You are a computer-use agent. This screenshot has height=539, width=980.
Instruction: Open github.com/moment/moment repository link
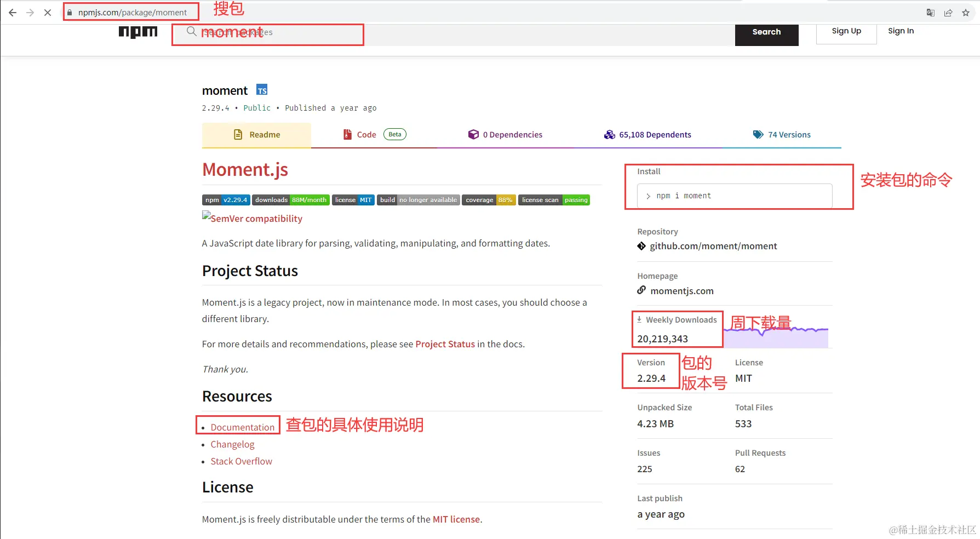click(713, 246)
